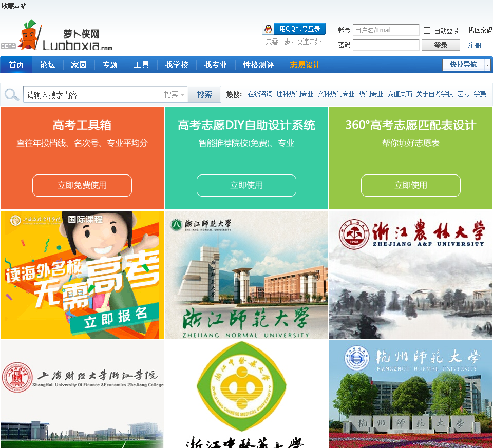The image size is (493, 448).
Task: Click the magnifying glass search icon
Action: [12, 94]
